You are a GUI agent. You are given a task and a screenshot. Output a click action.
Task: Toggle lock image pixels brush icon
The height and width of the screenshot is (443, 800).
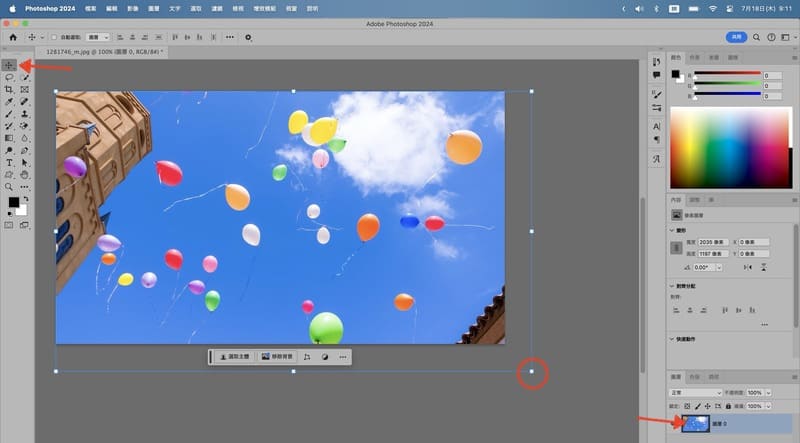(697, 406)
